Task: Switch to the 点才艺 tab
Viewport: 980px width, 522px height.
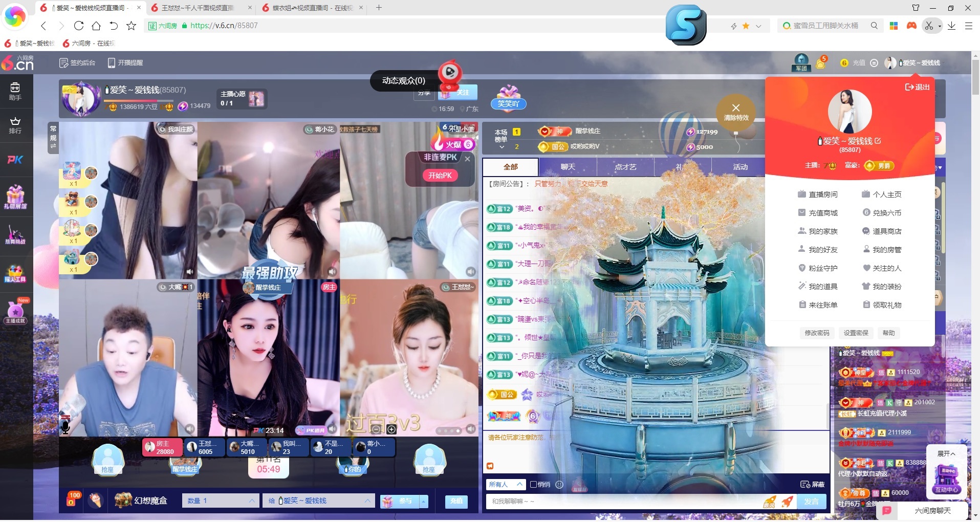Action: pyautogui.click(x=625, y=167)
